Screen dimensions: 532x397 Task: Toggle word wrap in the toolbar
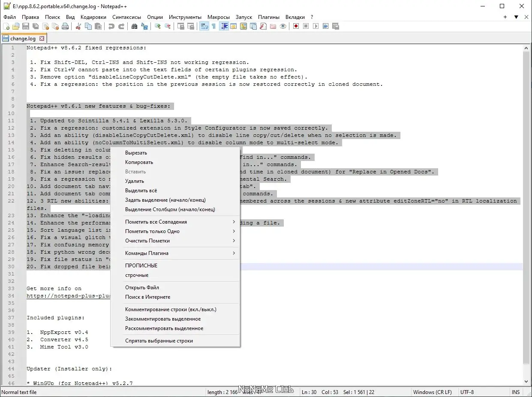pyautogui.click(x=204, y=26)
